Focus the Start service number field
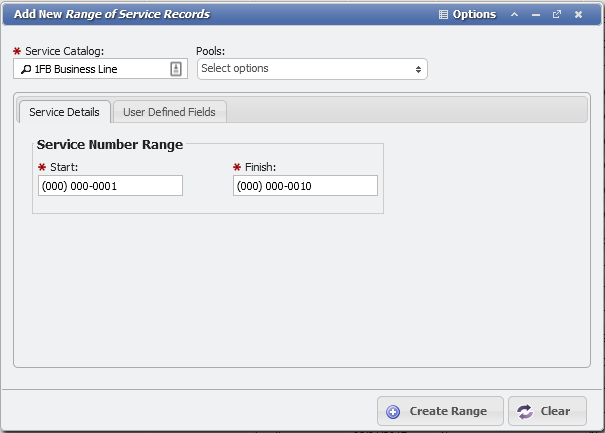The image size is (605, 433). pos(110,186)
